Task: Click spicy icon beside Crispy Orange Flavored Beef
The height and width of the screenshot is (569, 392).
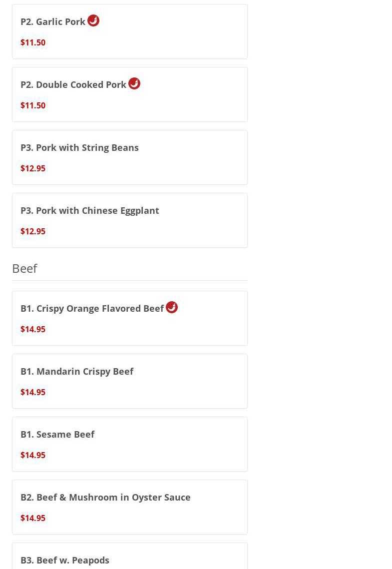Action: click(x=172, y=307)
